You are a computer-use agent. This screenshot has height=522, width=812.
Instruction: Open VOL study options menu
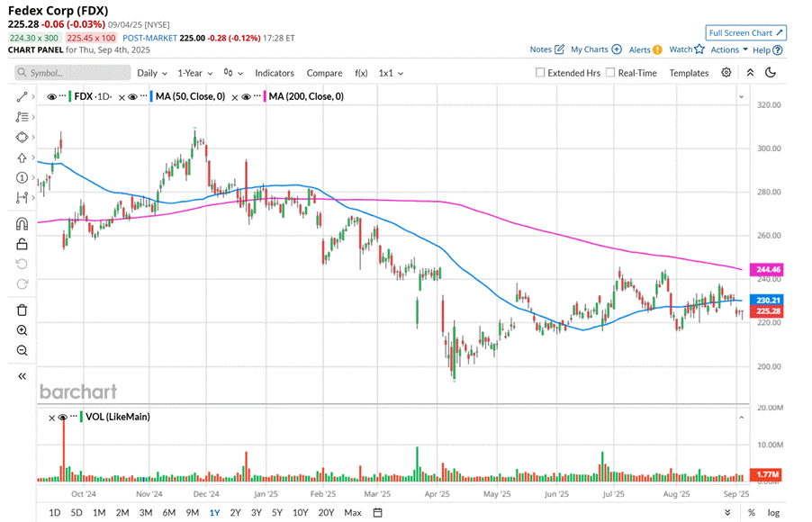pos(74,417)
